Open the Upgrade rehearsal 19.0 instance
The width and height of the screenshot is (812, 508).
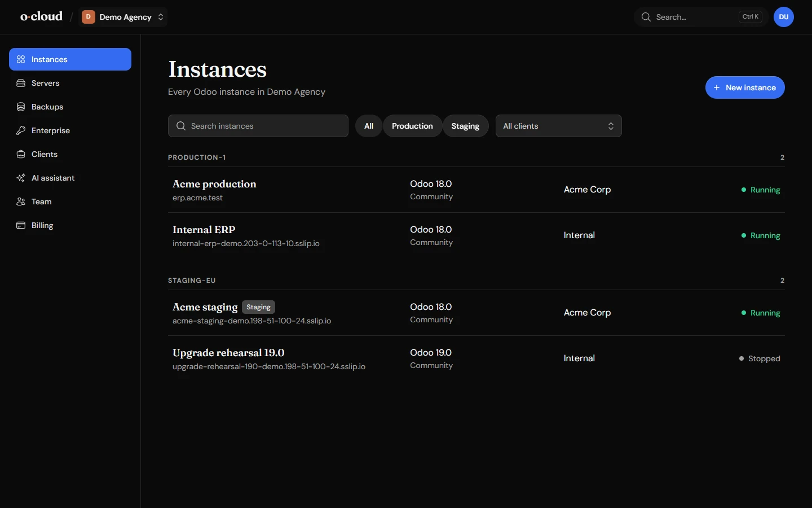tap(476, 358)
